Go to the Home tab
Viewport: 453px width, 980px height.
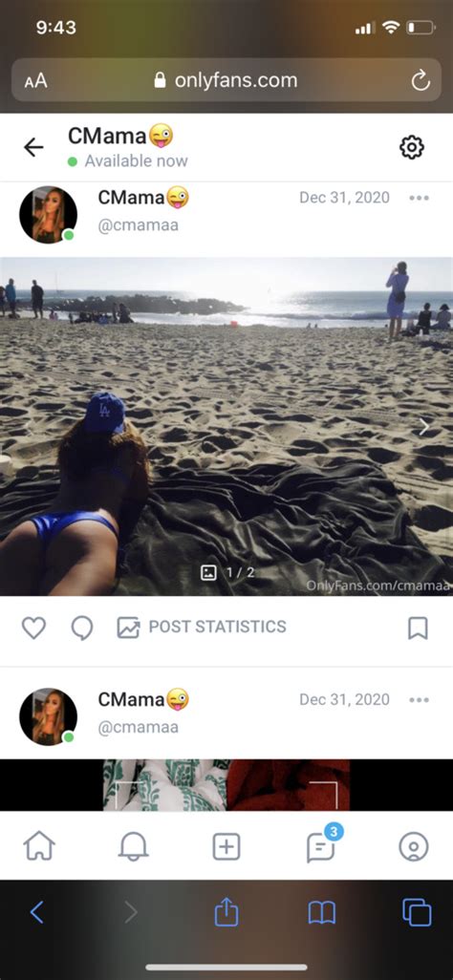[39, 847]
